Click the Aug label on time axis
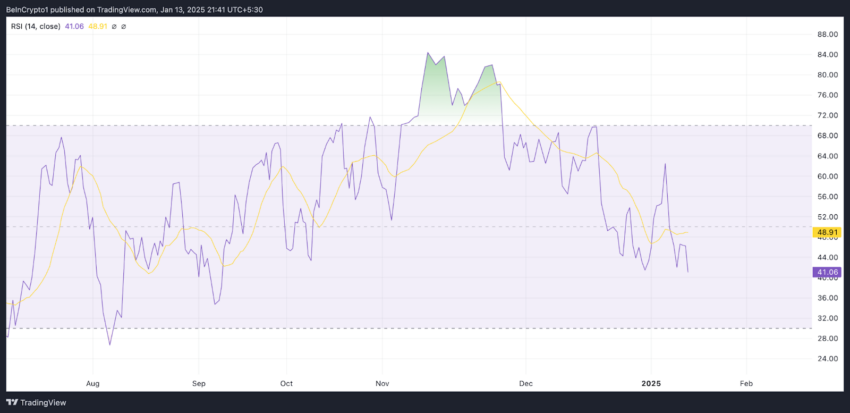This screenshot has width=850, height=413. 93,384
